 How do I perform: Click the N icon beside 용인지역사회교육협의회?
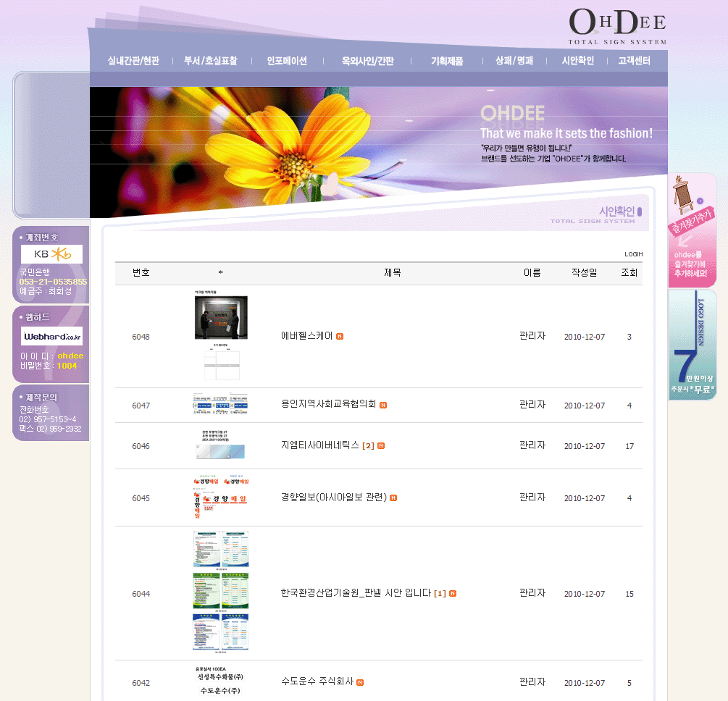pyautogui.click(x=383, y=405)
